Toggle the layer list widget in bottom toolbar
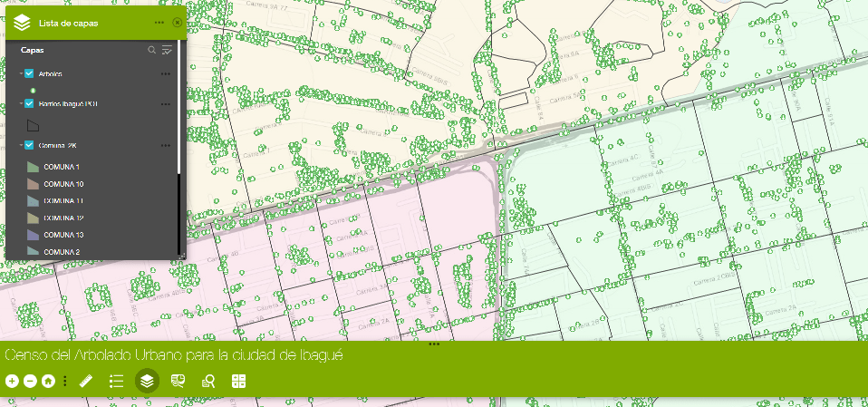Viewport: 868px width, 407px height. pos(147,382)
